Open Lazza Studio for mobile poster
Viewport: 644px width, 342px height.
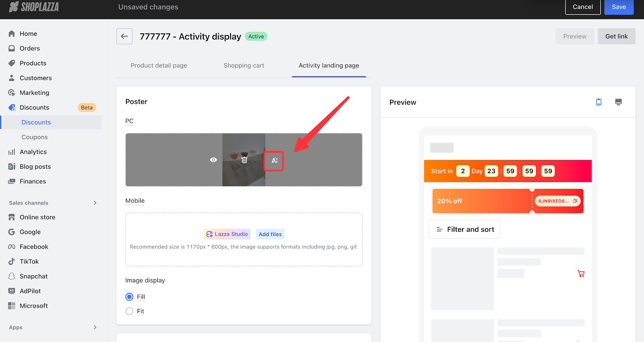click(227, 234)
